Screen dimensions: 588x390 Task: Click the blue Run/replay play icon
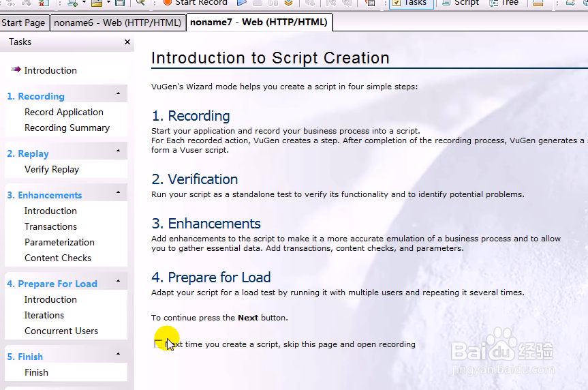click(x=241, y=3)
